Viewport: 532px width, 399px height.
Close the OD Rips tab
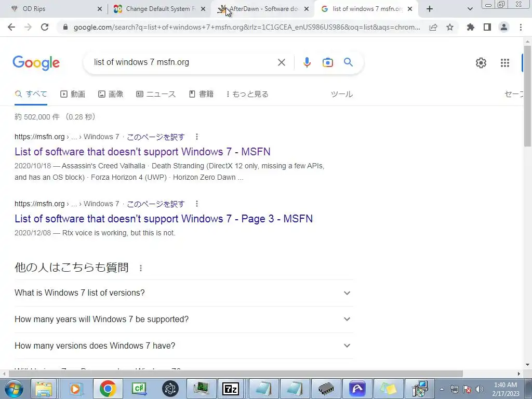tap(100, 9)
